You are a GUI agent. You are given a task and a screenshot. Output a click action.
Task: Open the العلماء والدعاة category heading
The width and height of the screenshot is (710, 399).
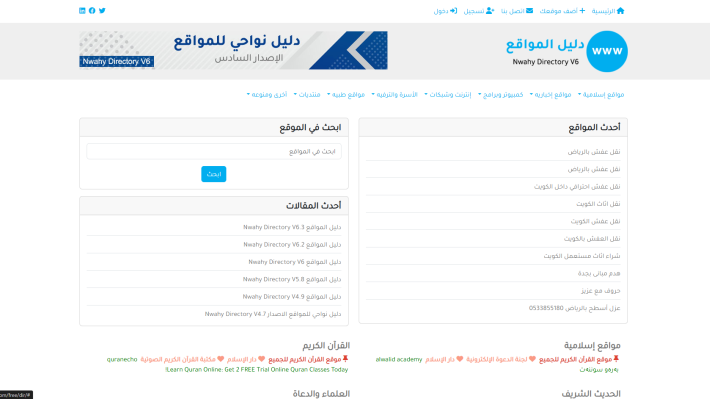(x=321, y=394)
